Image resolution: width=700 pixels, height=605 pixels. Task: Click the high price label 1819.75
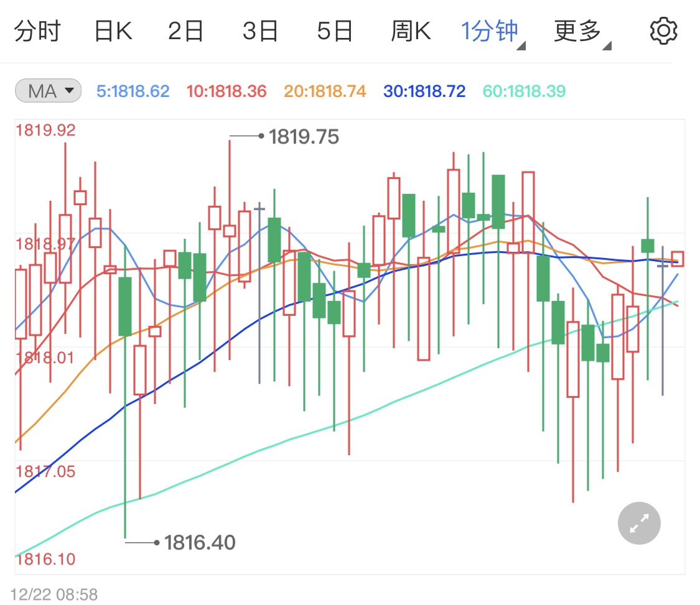click(x=304, y=137)
